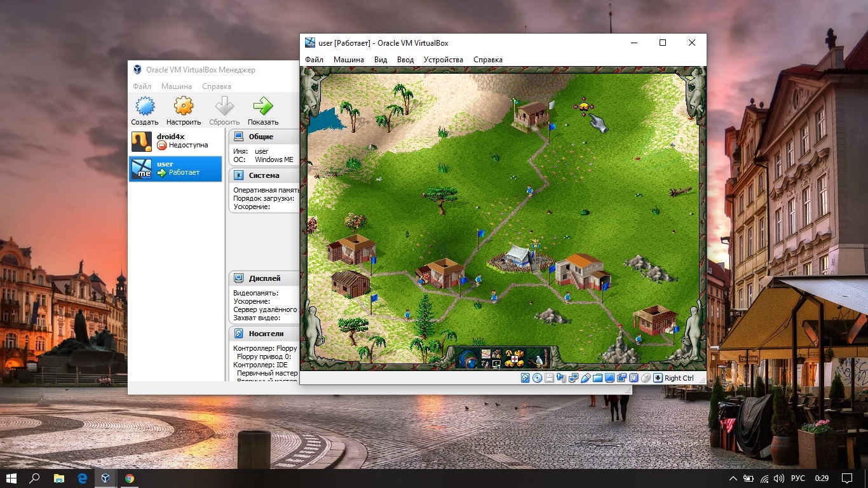The width and height of the screenshot is (868, 488).
Task: Click the Дисплей section header
Action: click(x=264, y=278)
